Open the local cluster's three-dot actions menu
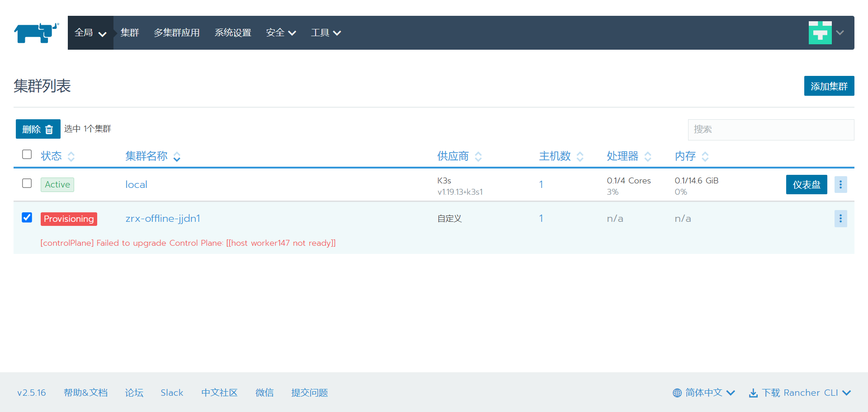The image size is (868, 412). [840, 184]
